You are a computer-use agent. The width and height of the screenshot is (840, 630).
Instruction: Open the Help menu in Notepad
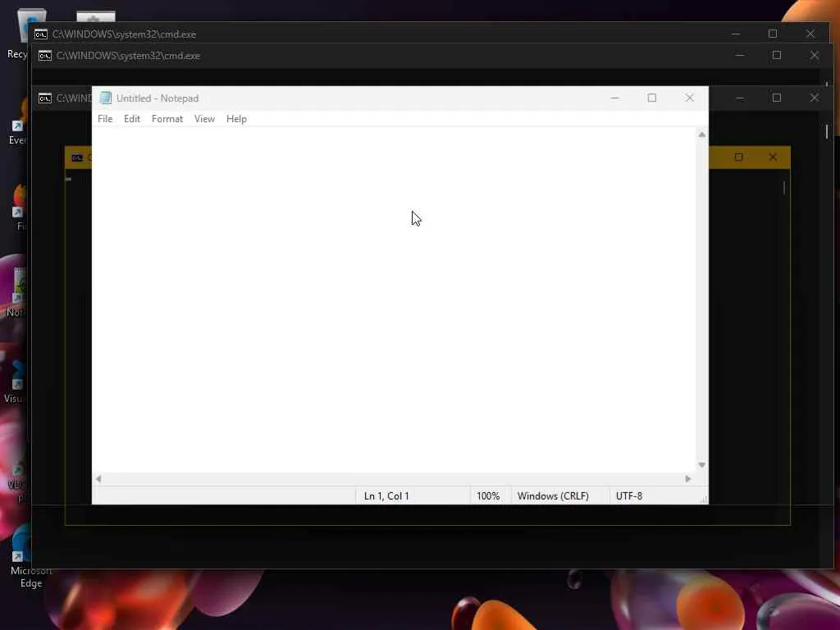[236, 119]
